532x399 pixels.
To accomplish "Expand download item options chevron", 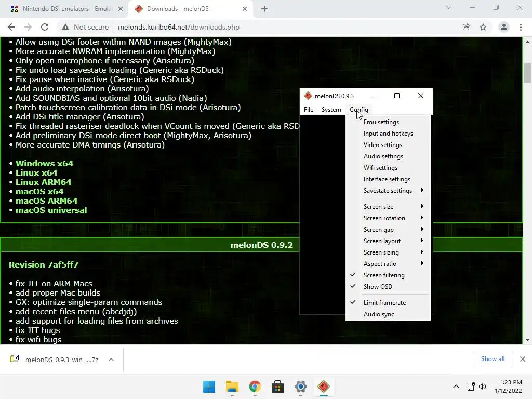I will pyautogui.click(x=111, y=360).
